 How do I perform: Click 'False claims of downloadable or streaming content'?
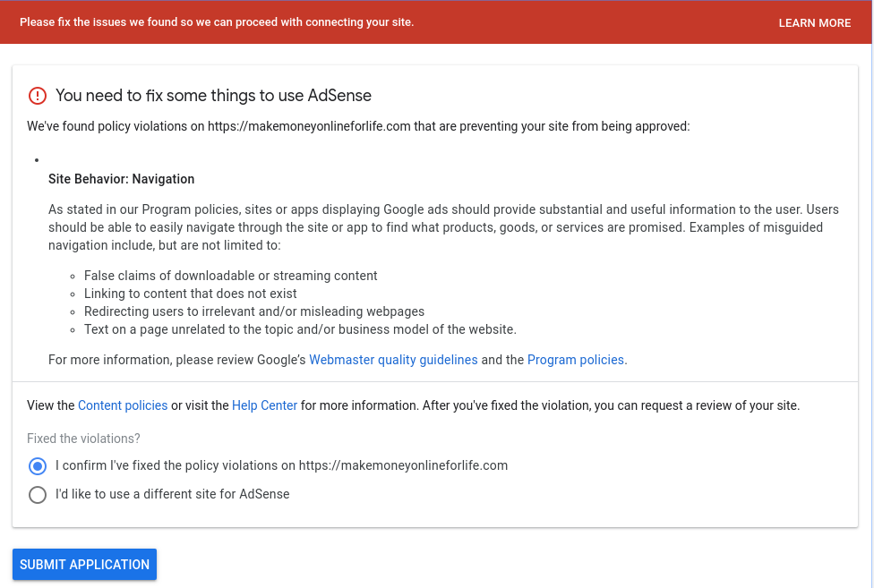click(231, 276)
